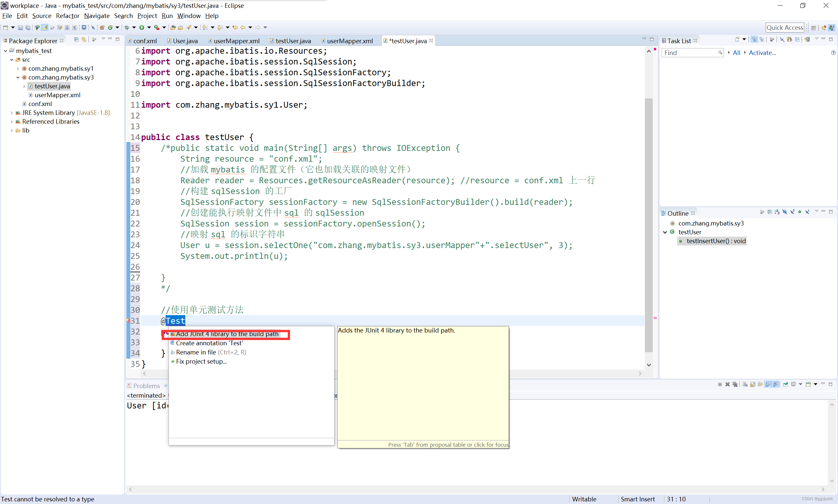838x504 pixels.
Task: Switch to the User.java editor tab
Action: (x=182, y=41)
